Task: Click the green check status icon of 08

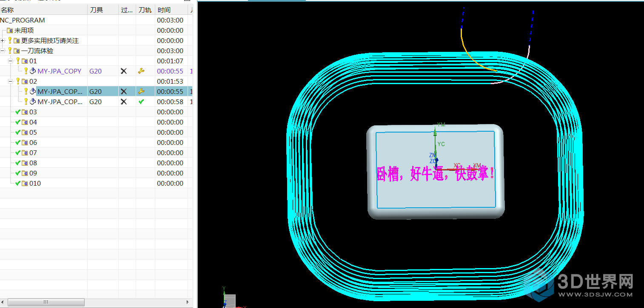Action: [x=18, y=163]
